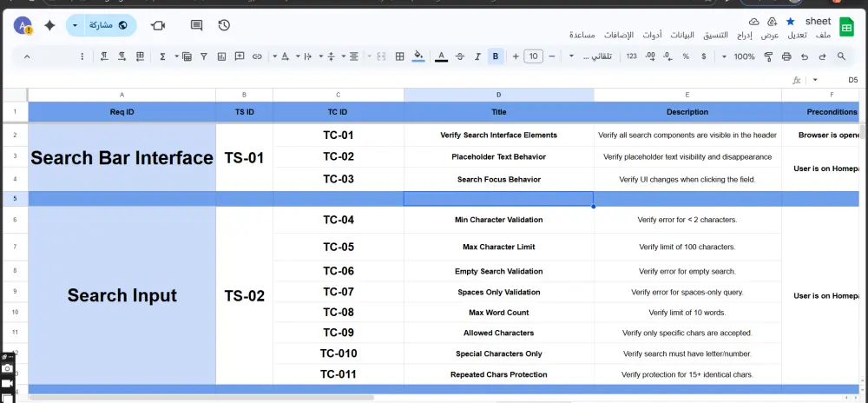Open the عرض (View) menu

pos(769,36)
